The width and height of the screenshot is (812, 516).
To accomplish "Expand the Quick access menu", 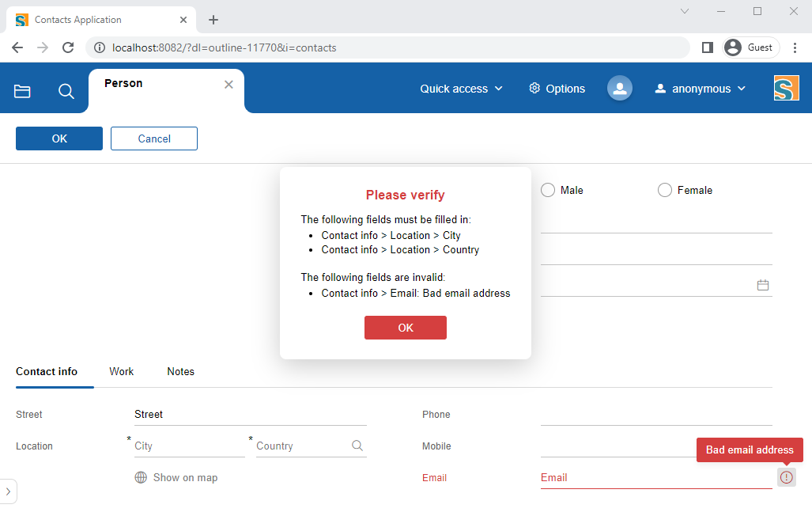I will point(461,89).
